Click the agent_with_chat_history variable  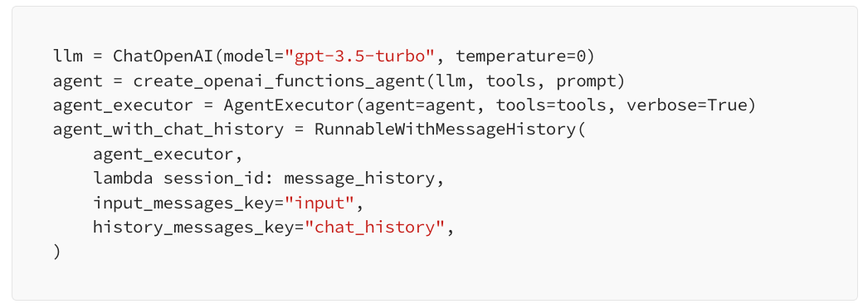168,130
